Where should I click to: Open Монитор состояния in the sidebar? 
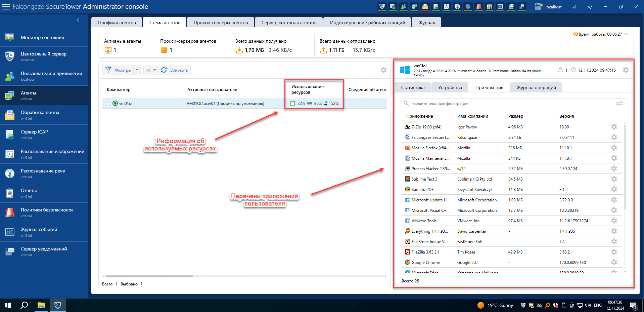(44, 37)
